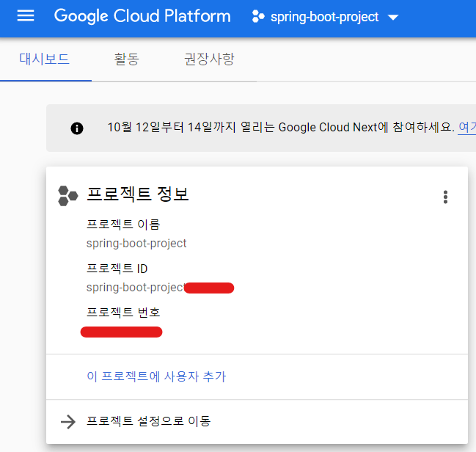Click the info icon in announcement banner
The width and height of the screenshot is (476, 452).
click(77, 128)
